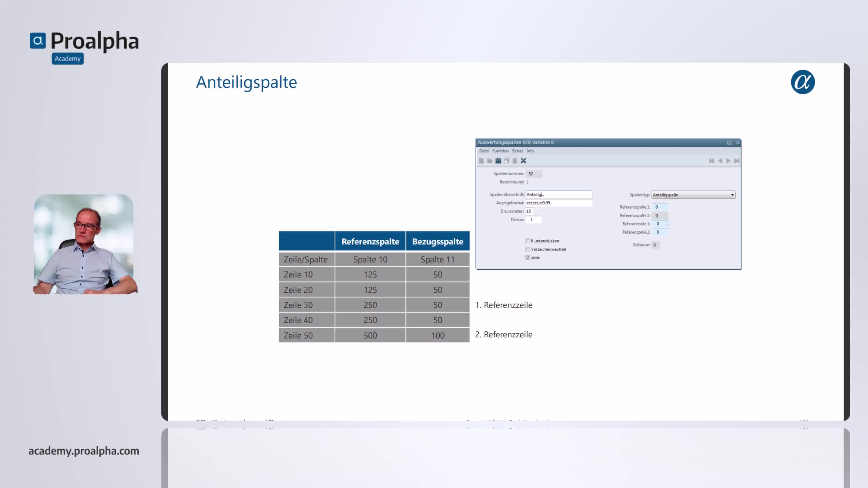
Task: Open the Funktion menu
Action: coord(500,151)
